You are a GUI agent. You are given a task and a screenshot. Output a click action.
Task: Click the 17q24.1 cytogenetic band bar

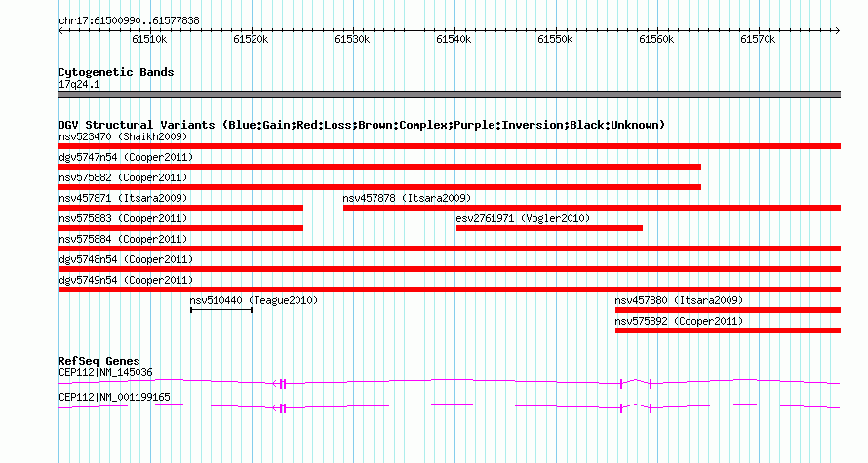coord(450,95)
